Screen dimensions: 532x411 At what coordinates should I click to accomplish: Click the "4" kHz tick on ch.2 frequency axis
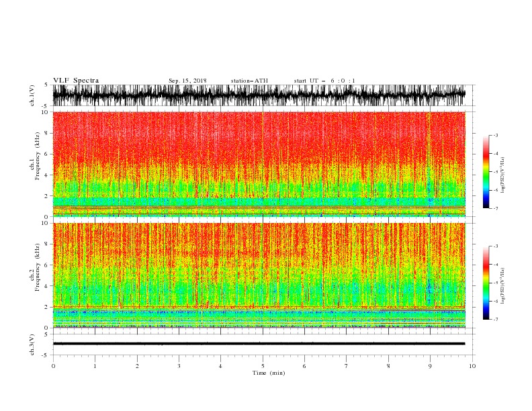[47, 286]
